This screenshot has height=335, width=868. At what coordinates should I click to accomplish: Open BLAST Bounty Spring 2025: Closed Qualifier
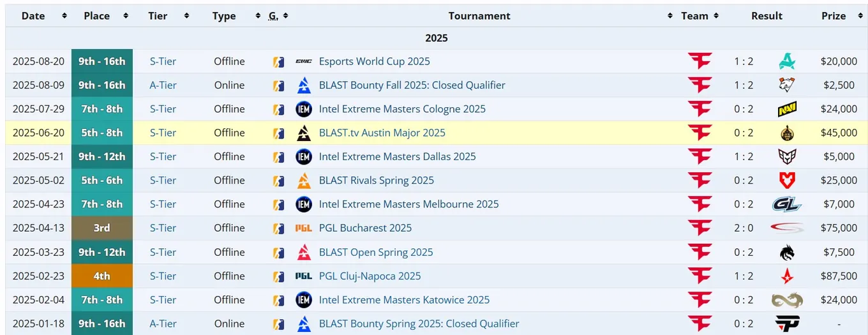419,324
